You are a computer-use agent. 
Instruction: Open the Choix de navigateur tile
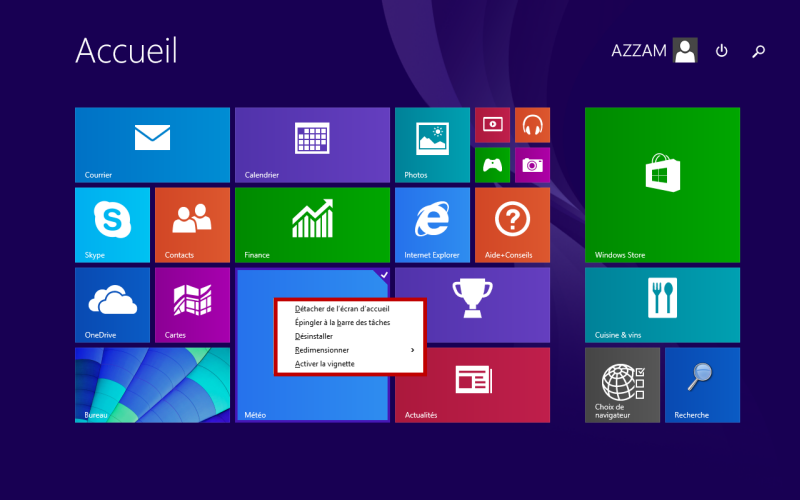(x=622, y=385)
